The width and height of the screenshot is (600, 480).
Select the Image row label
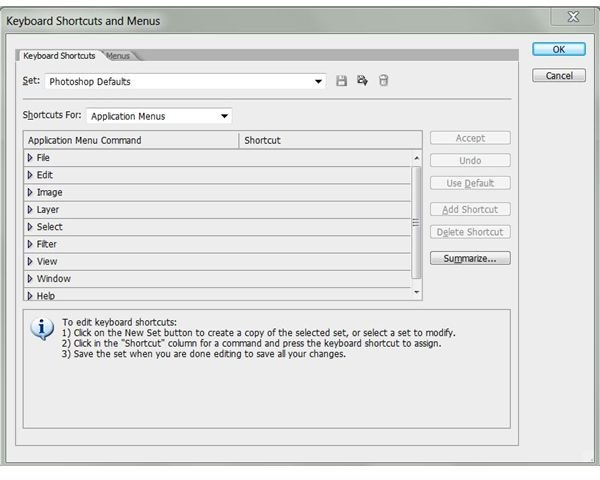click(x=49, y=192)
